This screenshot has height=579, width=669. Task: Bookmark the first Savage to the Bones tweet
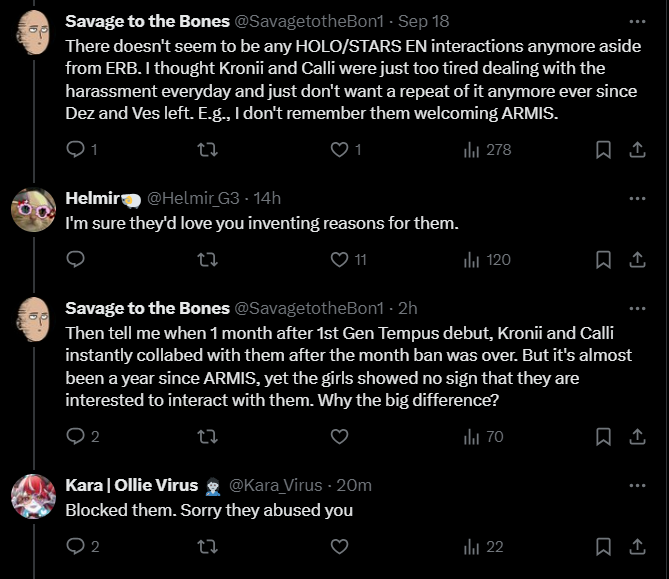click(603, 149)
